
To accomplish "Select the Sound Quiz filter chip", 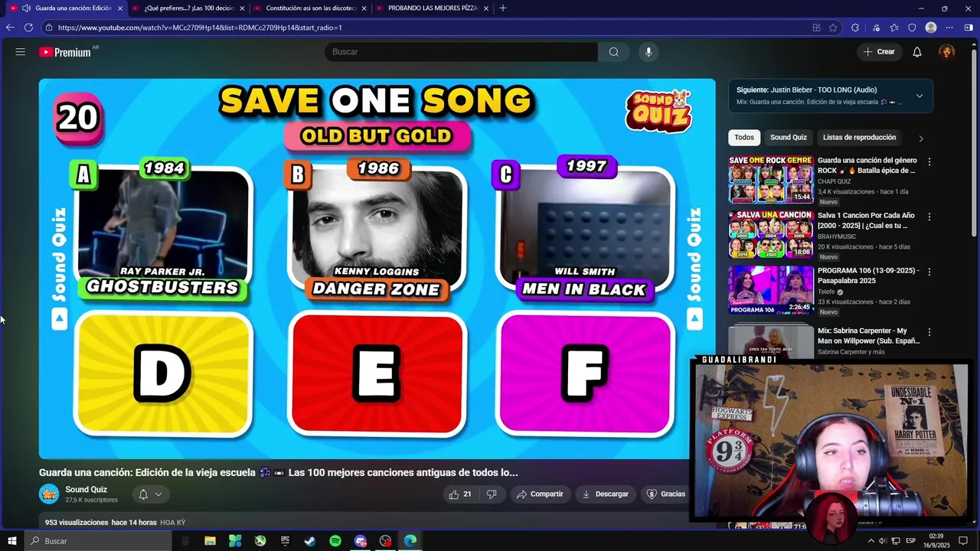I will click(x=789, y=138).
